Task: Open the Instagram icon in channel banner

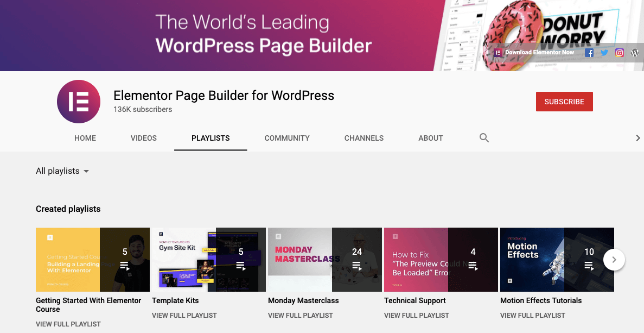Action: 620,53
